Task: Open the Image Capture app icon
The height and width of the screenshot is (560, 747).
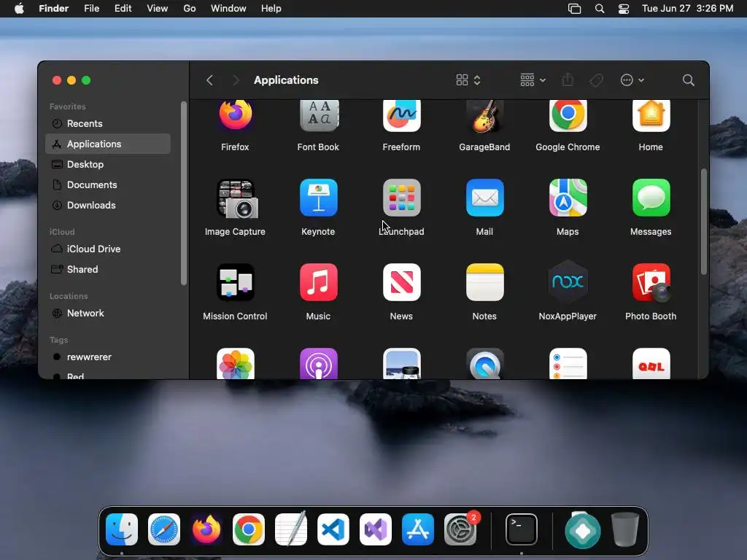Action: [x=236, y=198]
